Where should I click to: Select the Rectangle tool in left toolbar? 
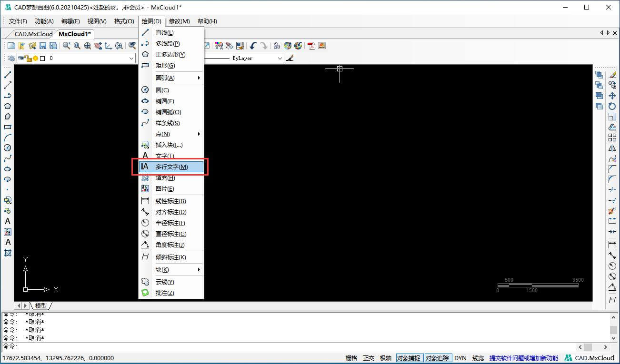[8, 127]
